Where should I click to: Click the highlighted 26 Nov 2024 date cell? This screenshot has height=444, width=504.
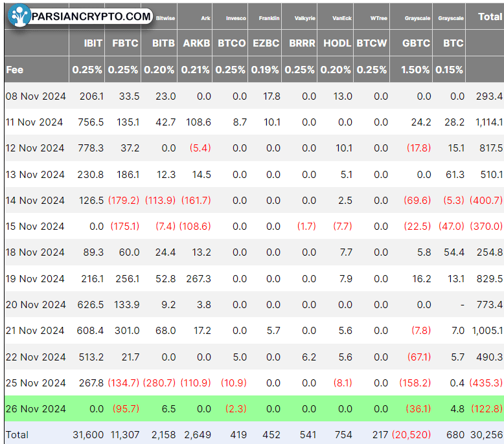click(x=36, y=408)
